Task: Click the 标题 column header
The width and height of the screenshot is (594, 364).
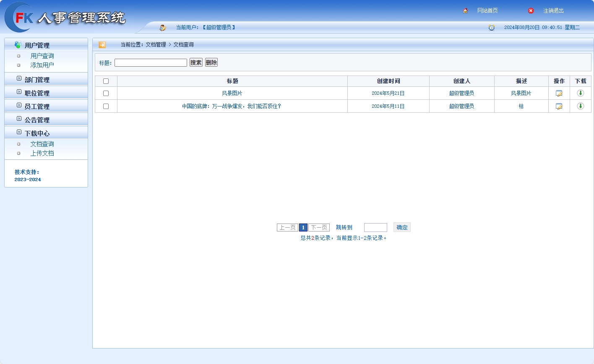Action: [232, 81]
